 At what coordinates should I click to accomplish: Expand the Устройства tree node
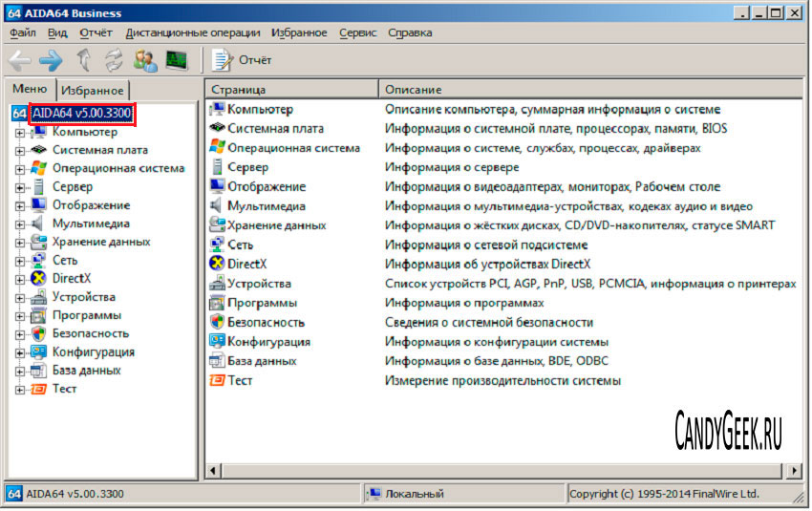(20, 298)
